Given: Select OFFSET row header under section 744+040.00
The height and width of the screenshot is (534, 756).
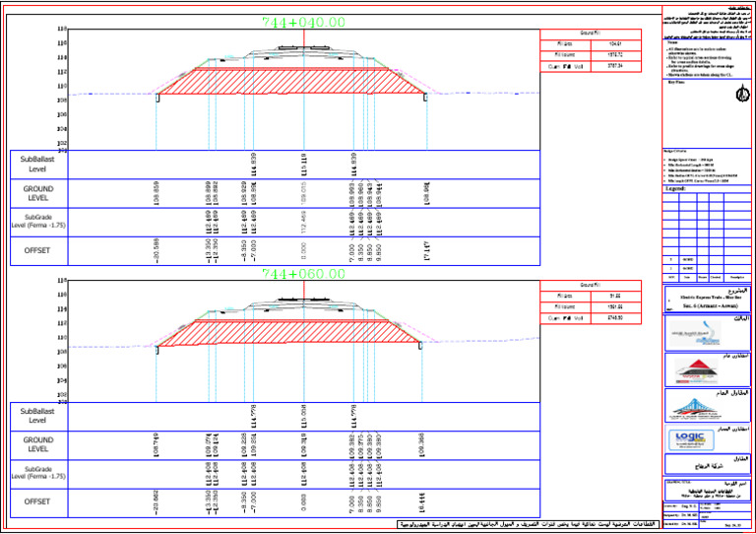Looking at the screenshot, I should pos(37,250).
